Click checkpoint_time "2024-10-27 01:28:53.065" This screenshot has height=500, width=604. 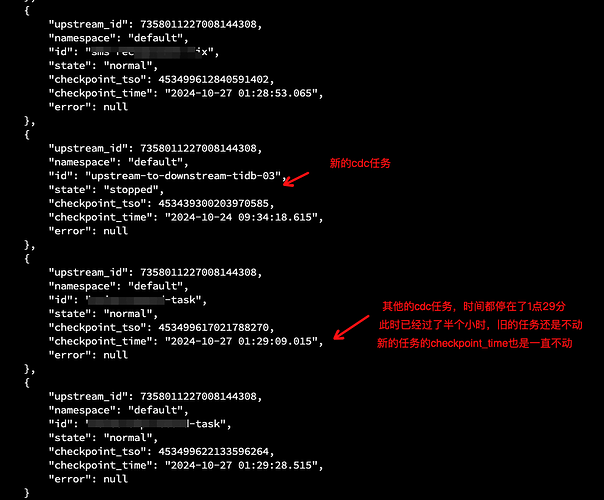tap(241, 94)
